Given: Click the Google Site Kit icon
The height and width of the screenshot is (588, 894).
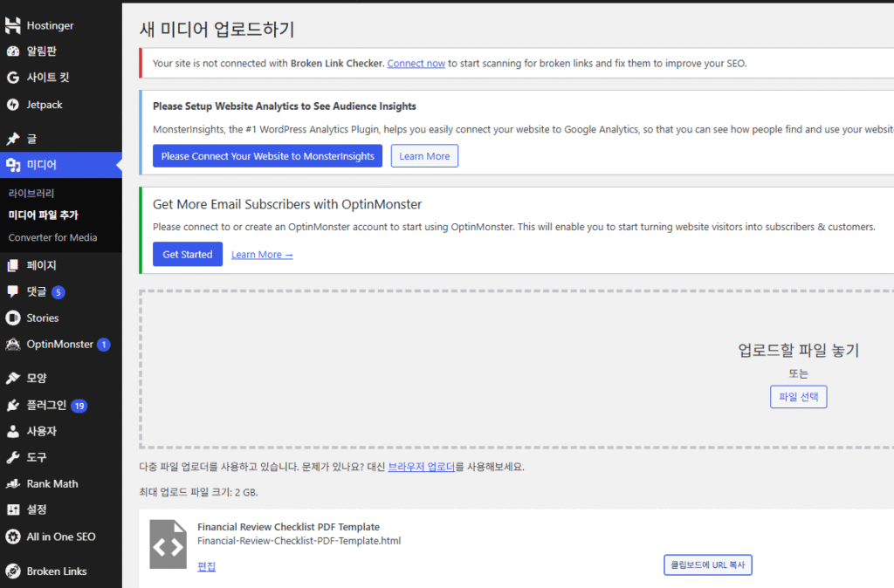Looking at the screenshot, I should coord(12,78).
